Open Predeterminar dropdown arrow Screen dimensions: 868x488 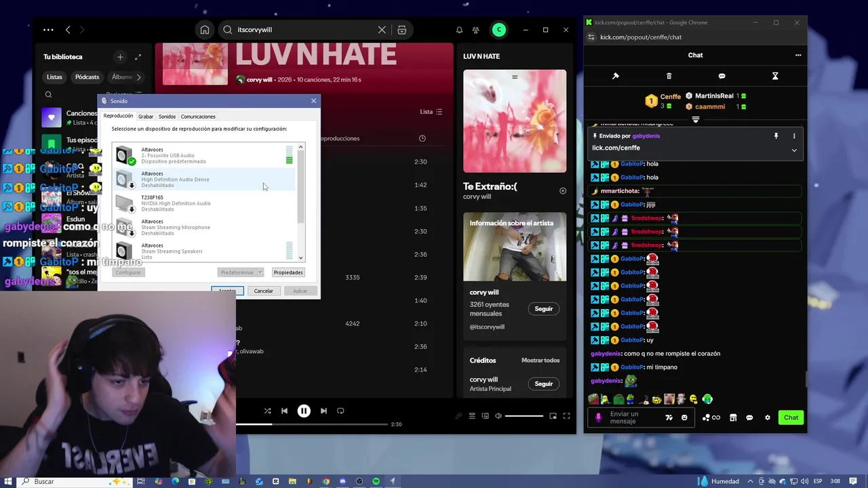[260, 272]
